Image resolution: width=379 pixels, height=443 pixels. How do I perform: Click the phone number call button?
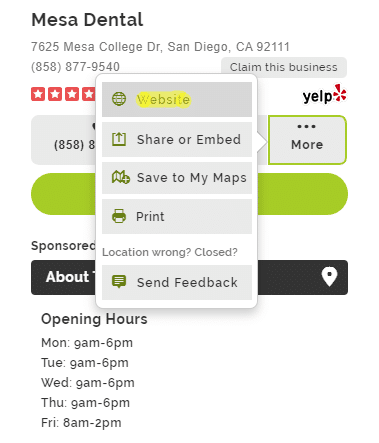(63, 140)
